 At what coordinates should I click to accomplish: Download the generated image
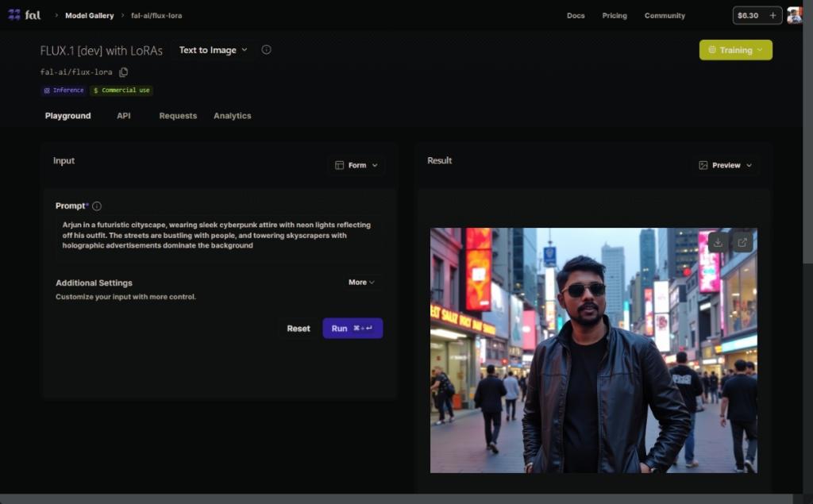(718, 242)
